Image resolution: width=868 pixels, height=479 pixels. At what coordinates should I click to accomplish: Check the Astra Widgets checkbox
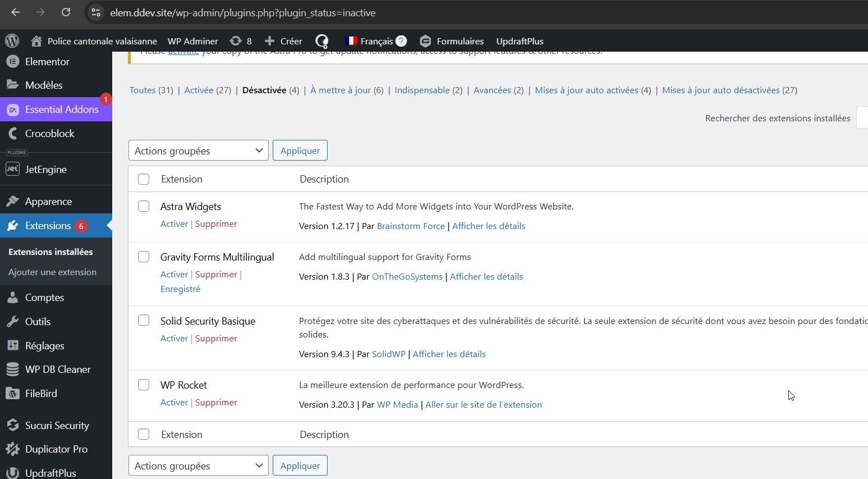[x=144, y=206]
